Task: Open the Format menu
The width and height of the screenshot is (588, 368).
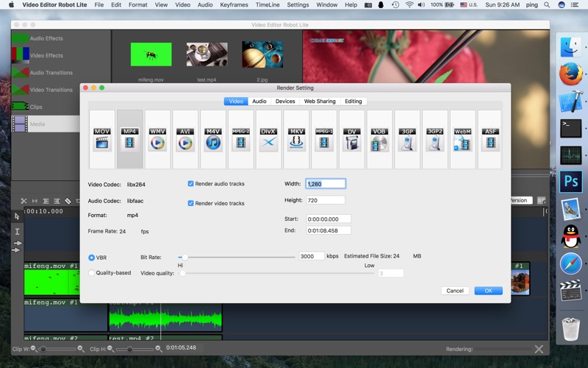Action: point(138,5)
